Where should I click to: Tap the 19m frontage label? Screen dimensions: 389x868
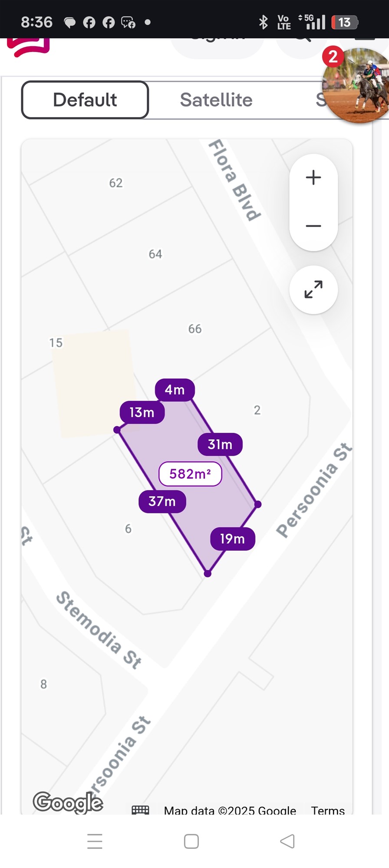(232, 539)
